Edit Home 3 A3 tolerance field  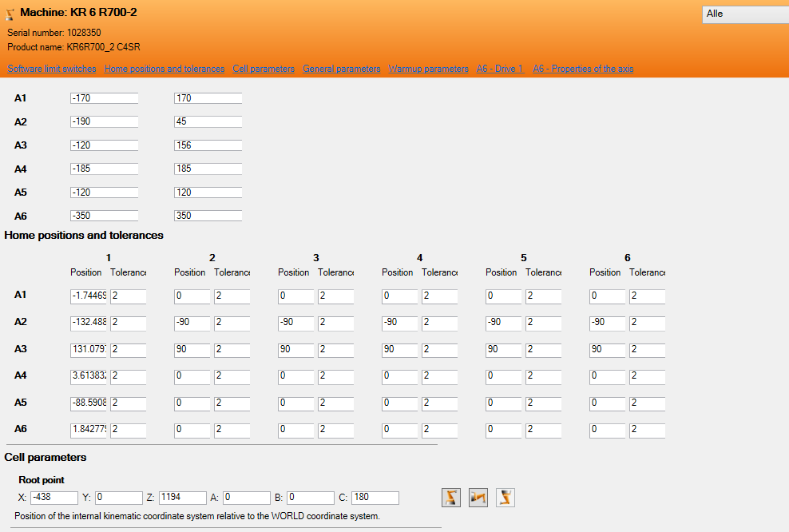[335, 349]
